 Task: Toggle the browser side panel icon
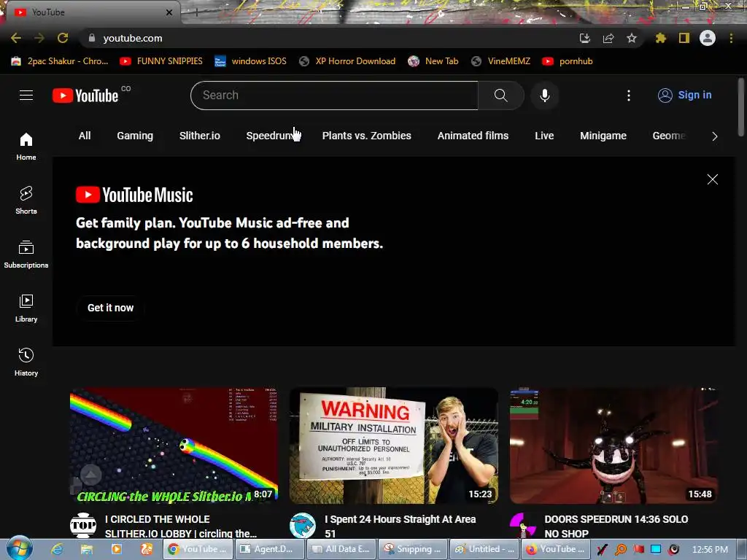click(x=684, y=38)
